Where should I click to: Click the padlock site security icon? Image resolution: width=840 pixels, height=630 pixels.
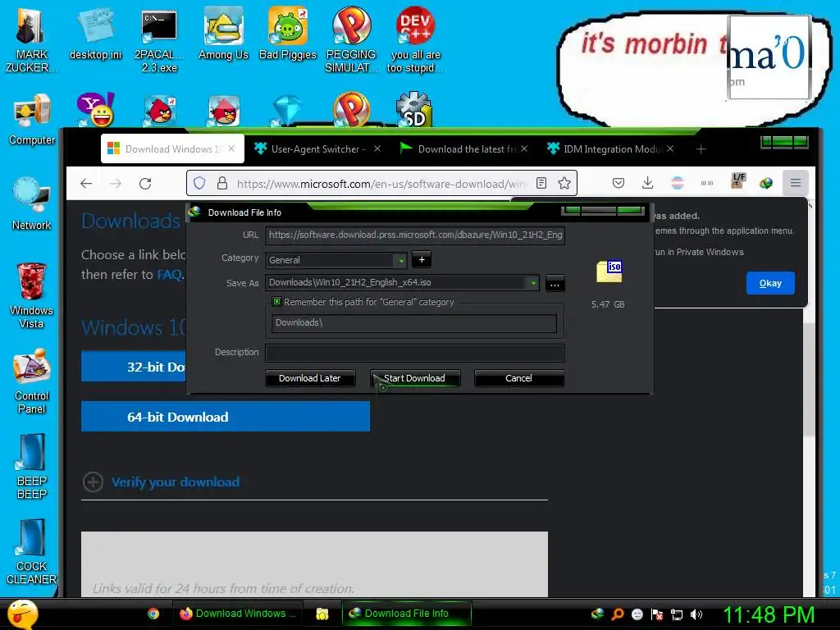pos(222,183)
